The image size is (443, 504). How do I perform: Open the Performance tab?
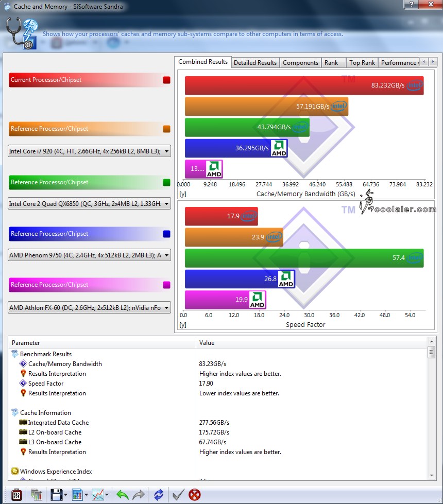399,63
